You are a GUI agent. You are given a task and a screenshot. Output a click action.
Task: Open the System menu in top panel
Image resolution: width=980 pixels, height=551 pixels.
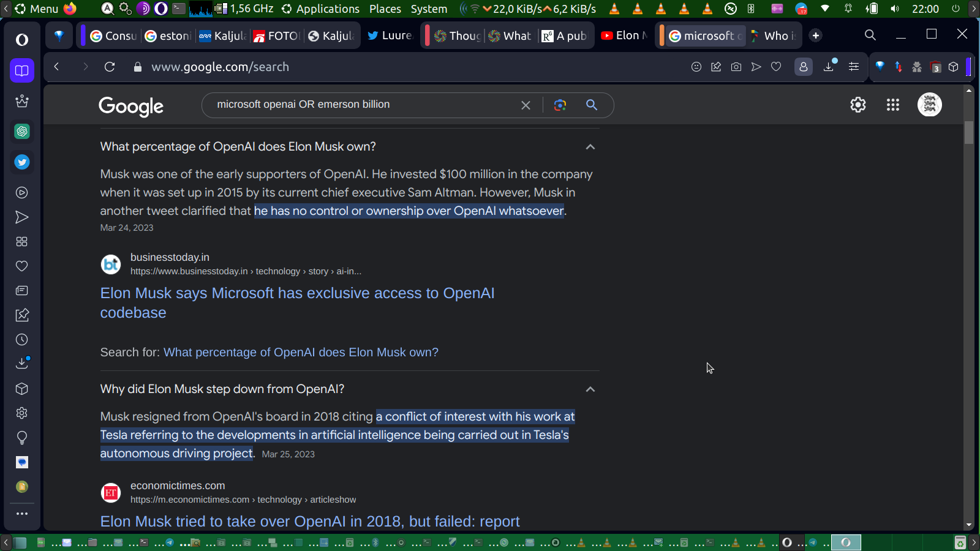click(x=429, y=9)
